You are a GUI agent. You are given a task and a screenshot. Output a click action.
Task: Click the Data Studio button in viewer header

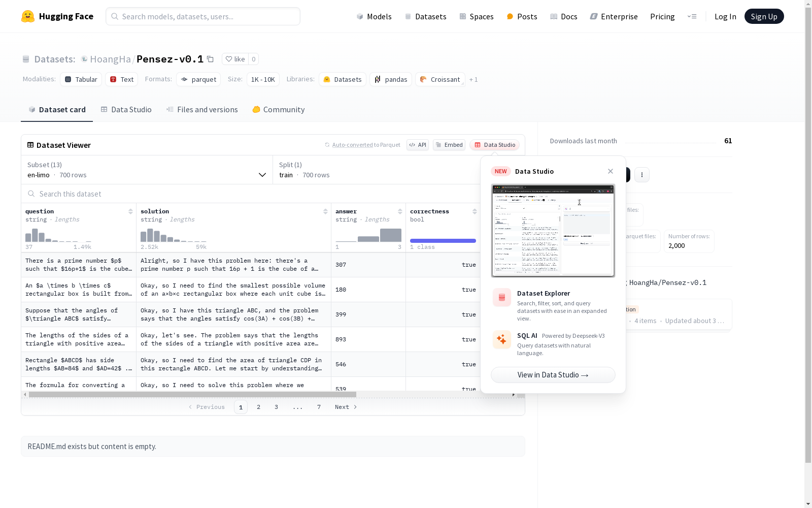click(x=494, y=145)
